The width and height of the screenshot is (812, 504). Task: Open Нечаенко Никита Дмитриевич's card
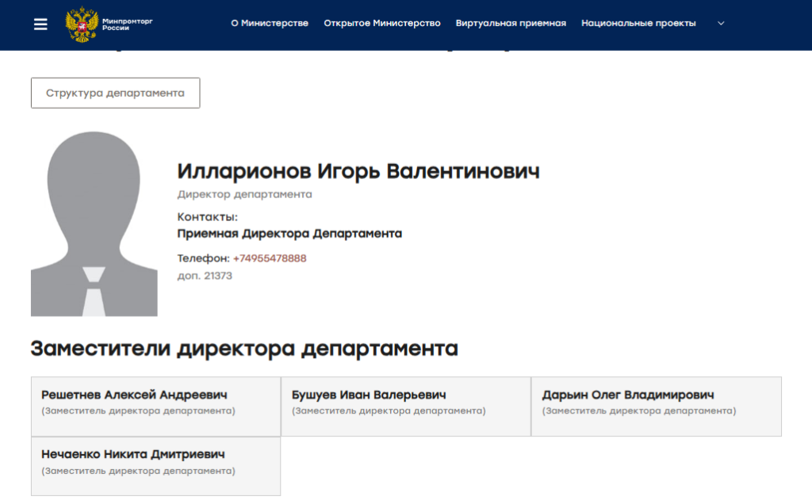point(156,466)
